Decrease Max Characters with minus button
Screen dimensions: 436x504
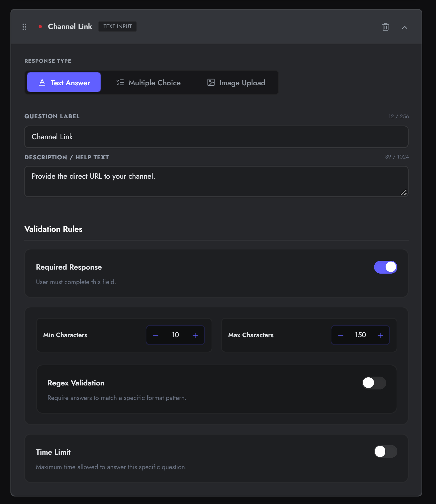pyautogui.click(x=341, y=335)
